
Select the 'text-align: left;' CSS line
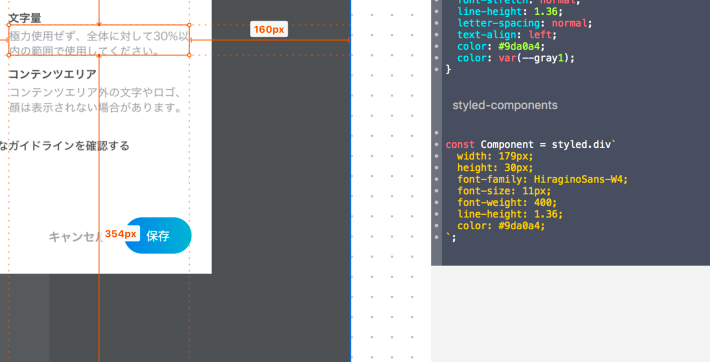pos(507,35)
